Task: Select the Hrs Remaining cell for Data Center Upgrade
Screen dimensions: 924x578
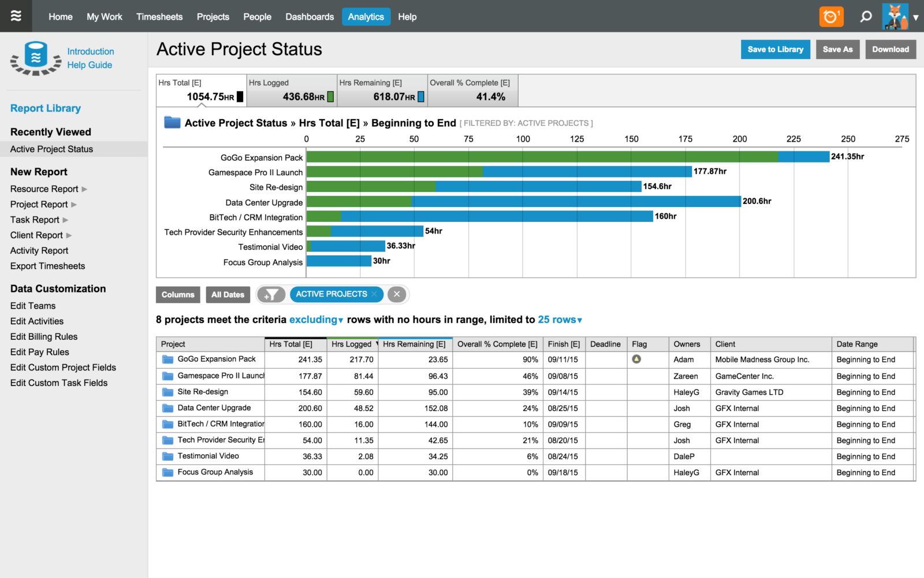Action: 415,408
